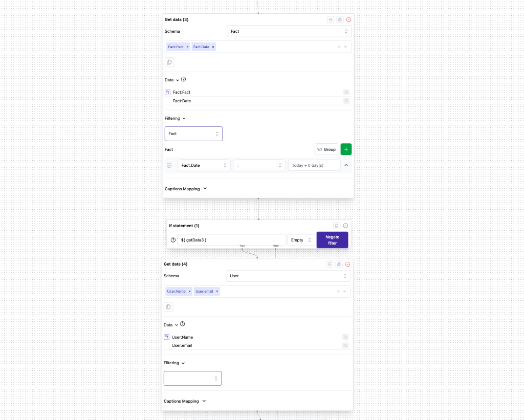
Task: Click the Group button
Action: 326,149
